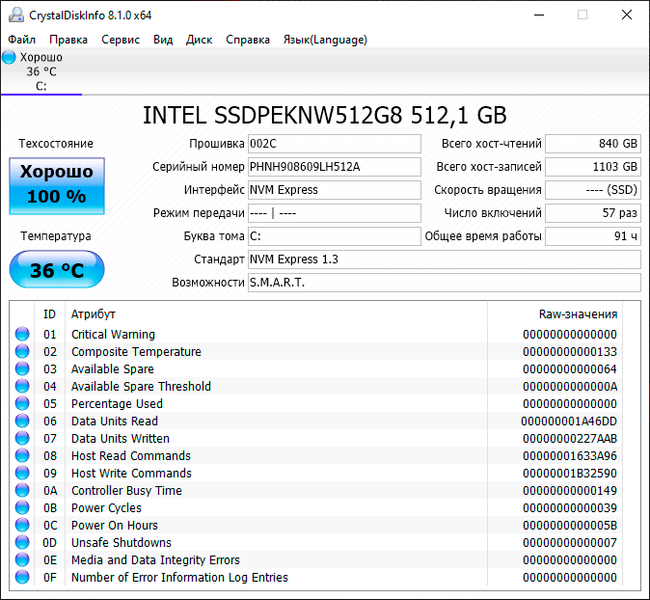Image resolution: width=650 pixels, height=600 pixels.
Task: Click the serial number field
Action: pos(334,167)
